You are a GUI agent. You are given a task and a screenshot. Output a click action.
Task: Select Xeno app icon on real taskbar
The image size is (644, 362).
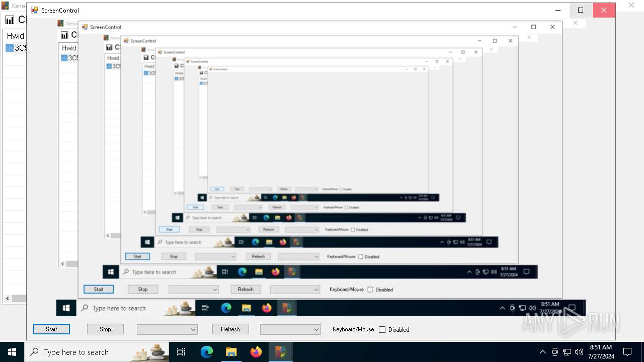[x=280, y=352]
